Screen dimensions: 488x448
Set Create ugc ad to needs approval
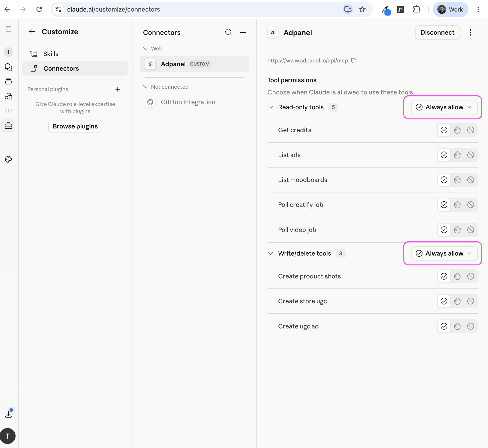(457, 326)
